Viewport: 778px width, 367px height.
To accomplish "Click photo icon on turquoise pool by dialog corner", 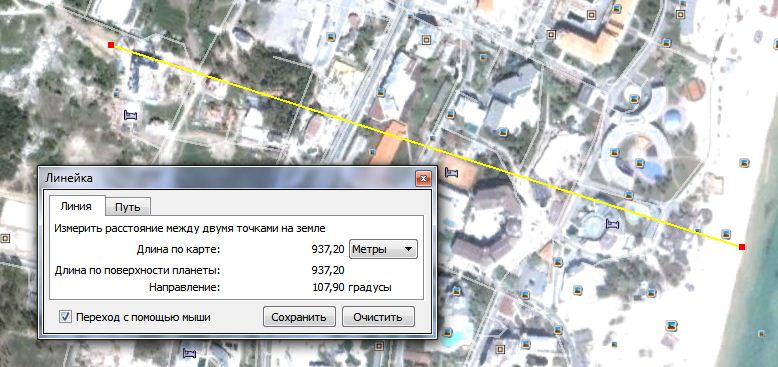I will (448, 332).
